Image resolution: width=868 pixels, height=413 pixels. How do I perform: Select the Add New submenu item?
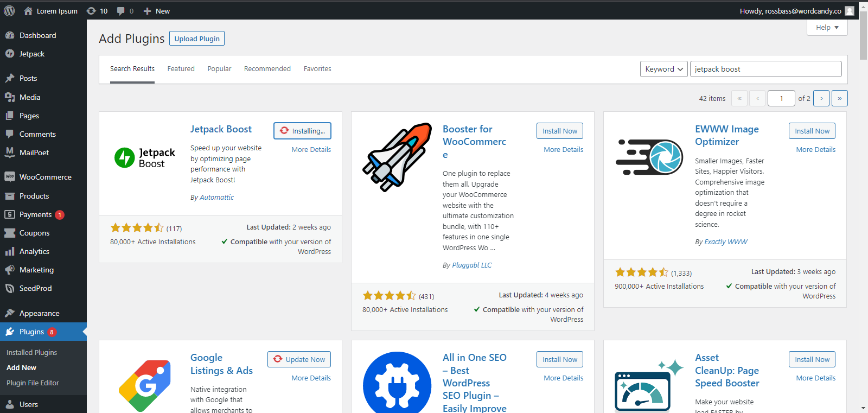coord(21,367)
